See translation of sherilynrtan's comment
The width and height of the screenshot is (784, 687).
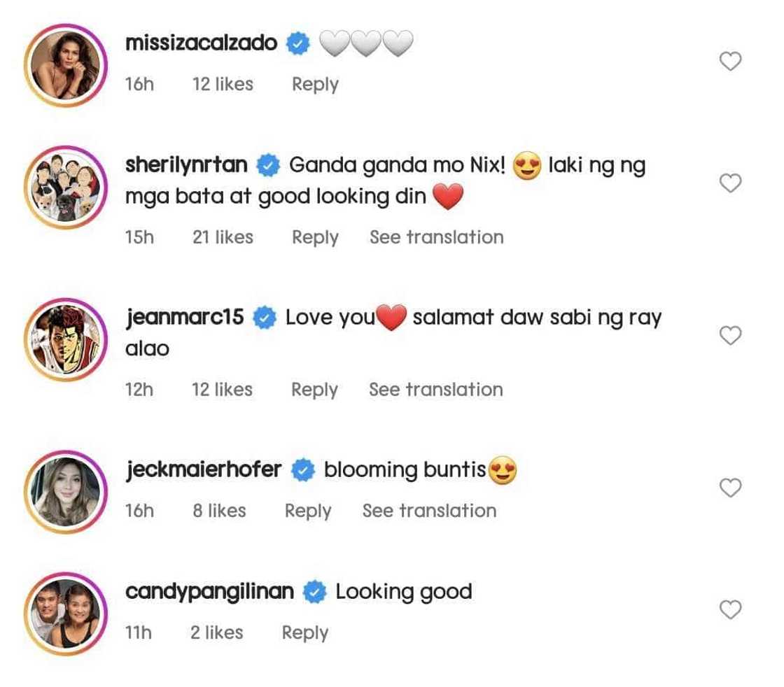pos(436,237)
